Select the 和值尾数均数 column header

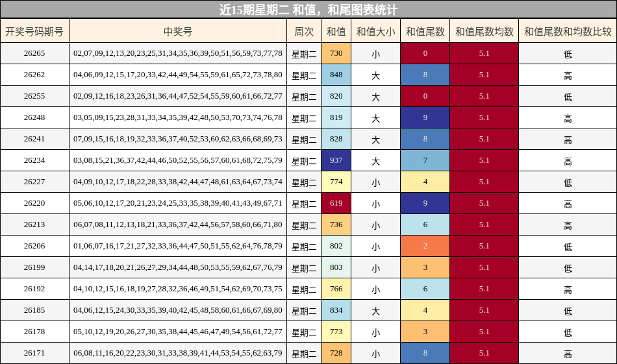pyautogui.click(x=485, y=31)
